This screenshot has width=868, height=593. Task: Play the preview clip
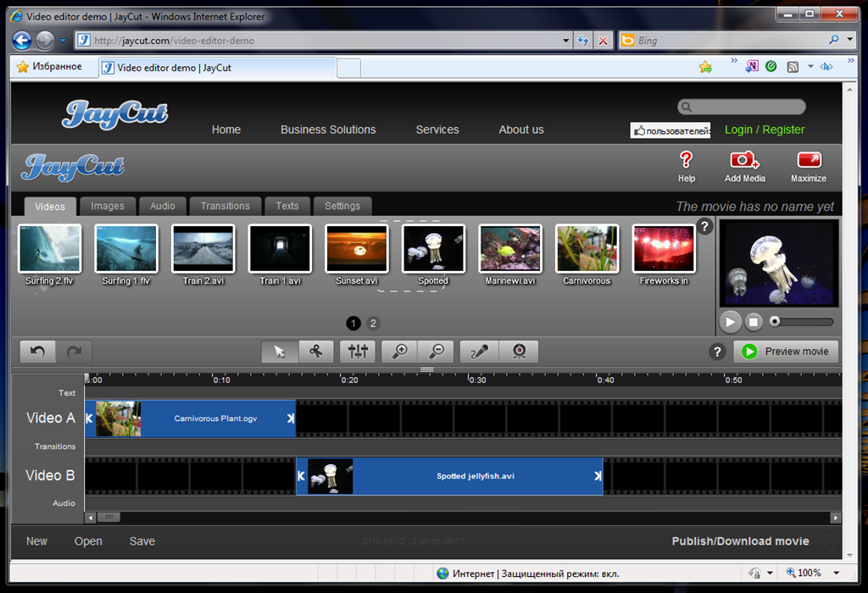730,322
